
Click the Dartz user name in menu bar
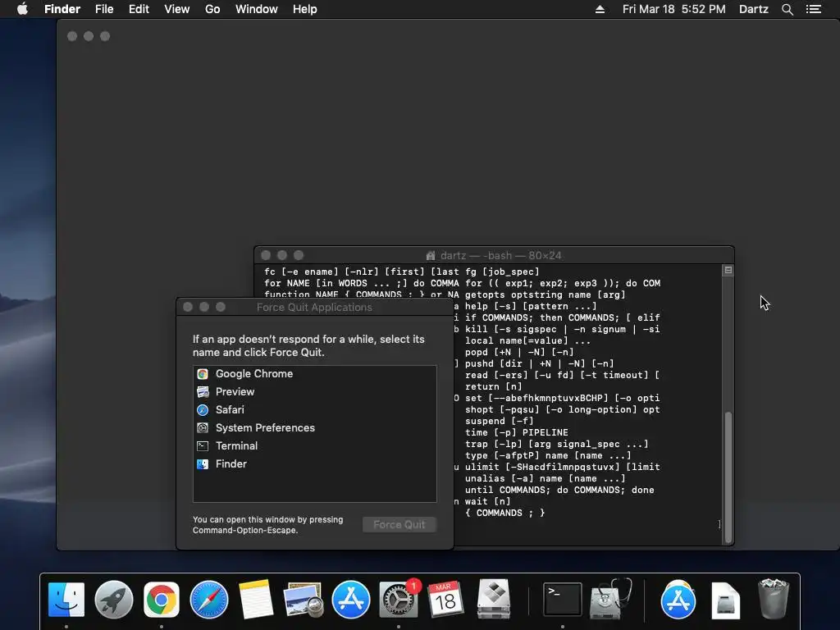point(754,9)
